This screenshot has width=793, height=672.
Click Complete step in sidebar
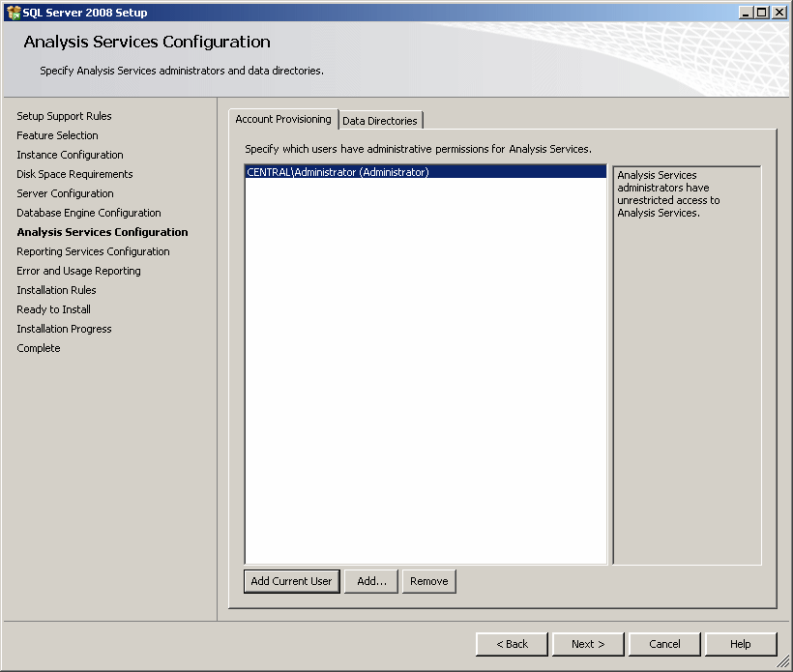tap(39, 348)
